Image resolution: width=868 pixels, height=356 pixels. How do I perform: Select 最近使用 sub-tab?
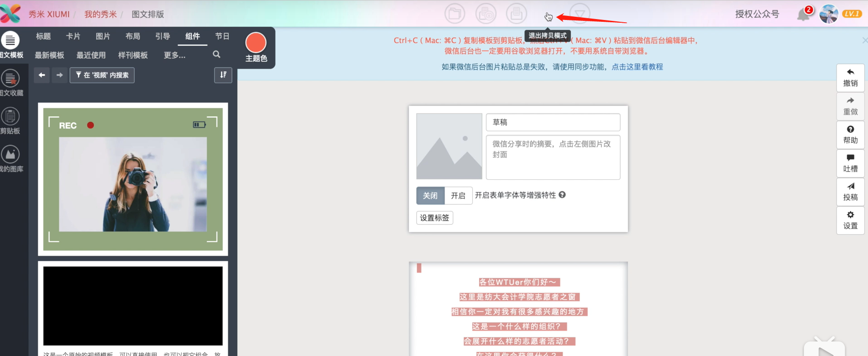[x=91, y=55]
